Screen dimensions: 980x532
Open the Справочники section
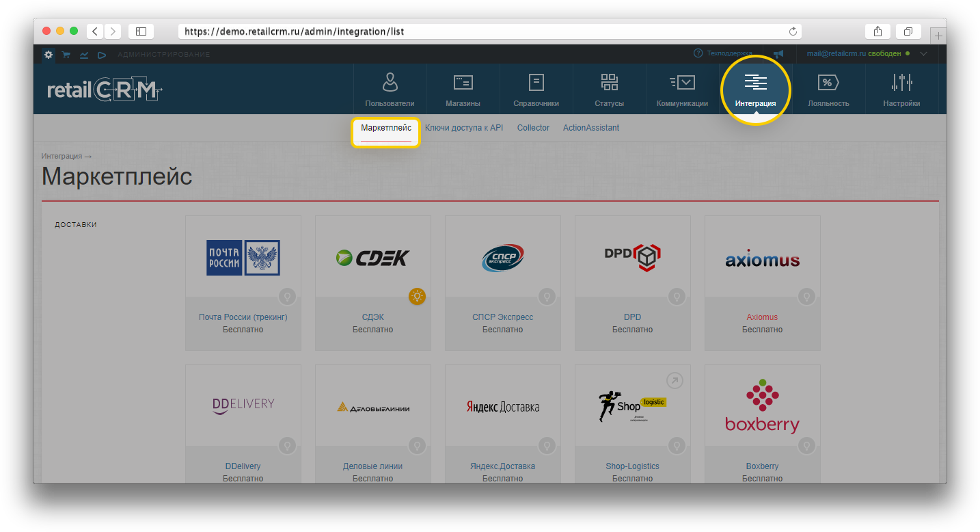[x=536, y=90]
